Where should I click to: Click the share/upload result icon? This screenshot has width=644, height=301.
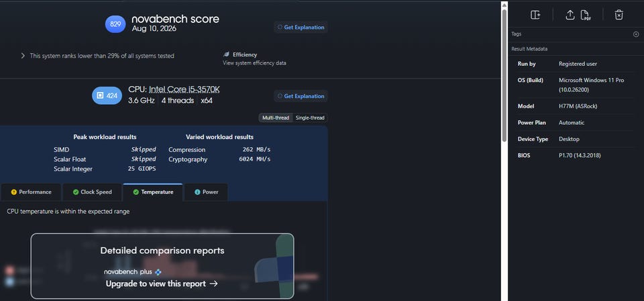pyautogui.click(x=570, y=15)
